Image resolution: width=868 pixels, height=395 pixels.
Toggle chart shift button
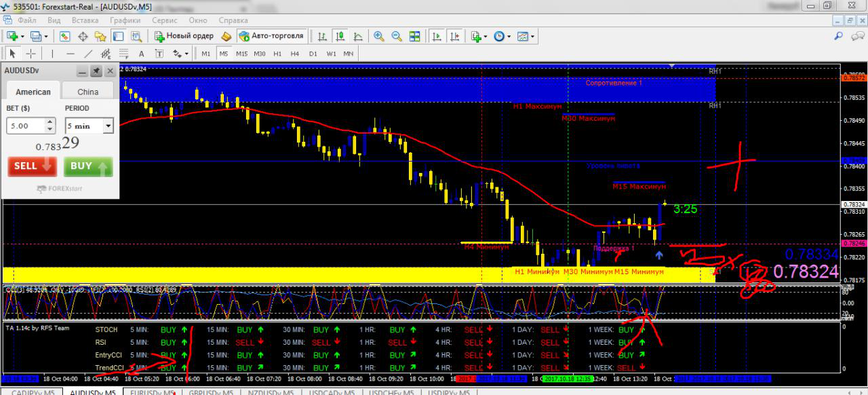pos(455,36)
